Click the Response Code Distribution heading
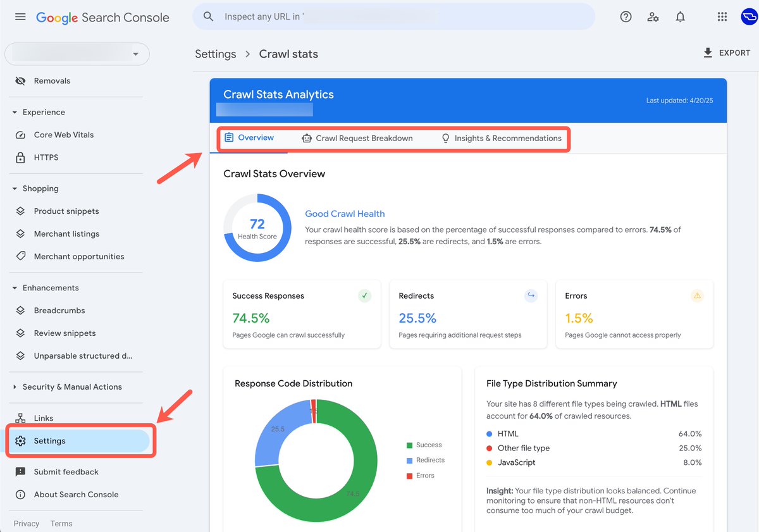The height and width of the screenshot is (532, 759). [293, 383]
